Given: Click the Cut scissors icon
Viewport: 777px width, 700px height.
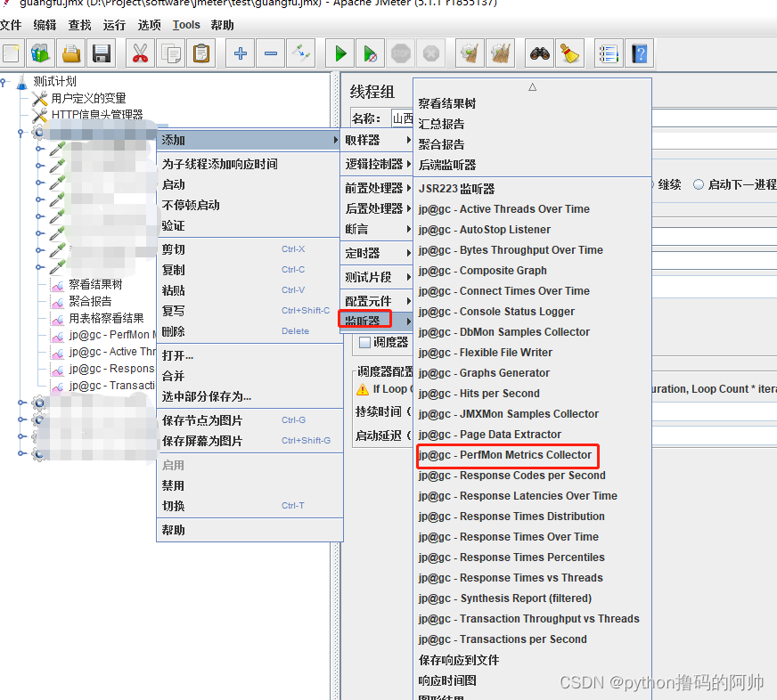Looking at the screenshot, I should pyautogui.click(x=140, y=53).
